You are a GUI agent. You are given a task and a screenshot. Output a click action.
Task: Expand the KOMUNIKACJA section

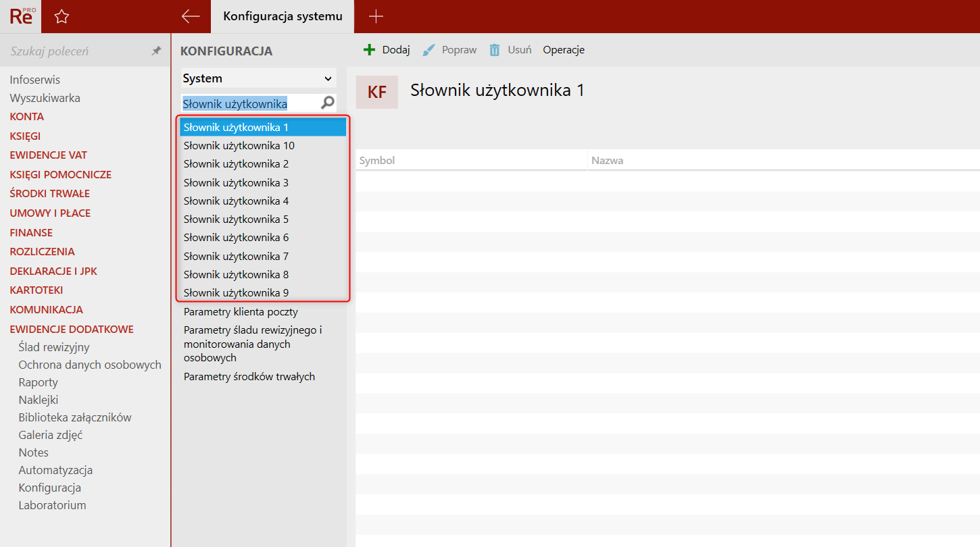[47, 310]
